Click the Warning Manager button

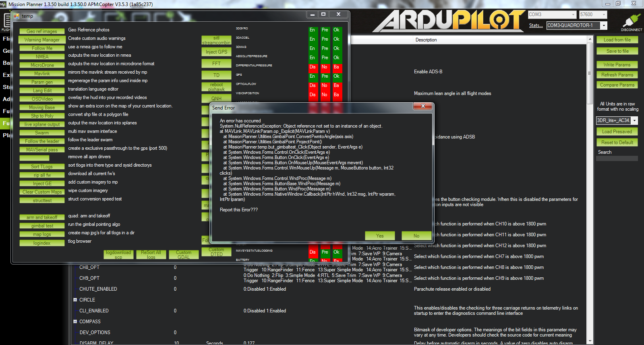coord(42,40)
